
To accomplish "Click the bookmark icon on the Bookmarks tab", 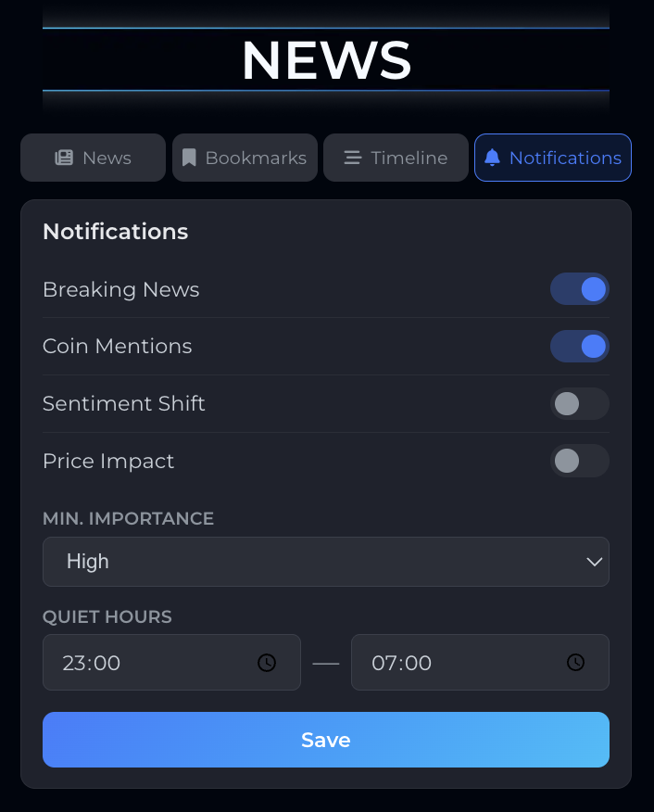I will (x=189, y=158).
